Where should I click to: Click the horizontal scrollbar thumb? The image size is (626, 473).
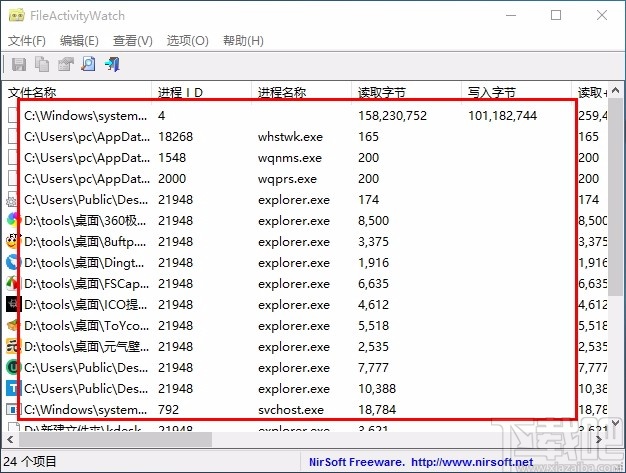tap(115, 439)
